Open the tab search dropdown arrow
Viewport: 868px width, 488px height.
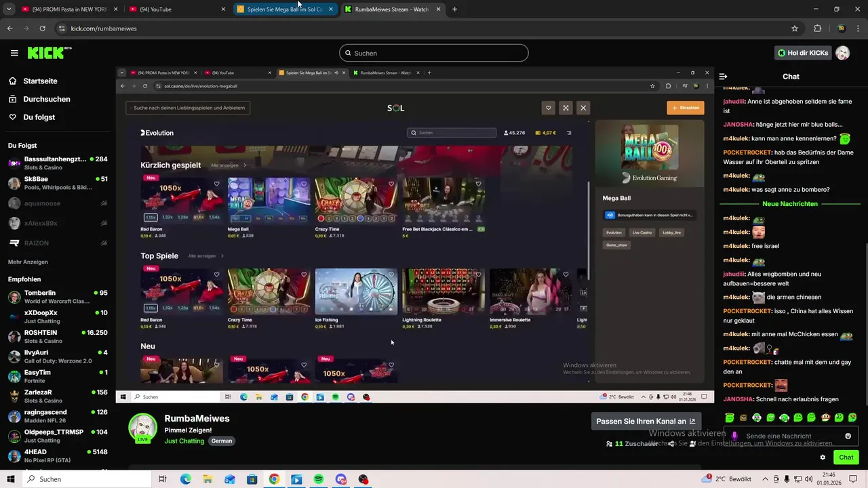[x=9, y=9]
